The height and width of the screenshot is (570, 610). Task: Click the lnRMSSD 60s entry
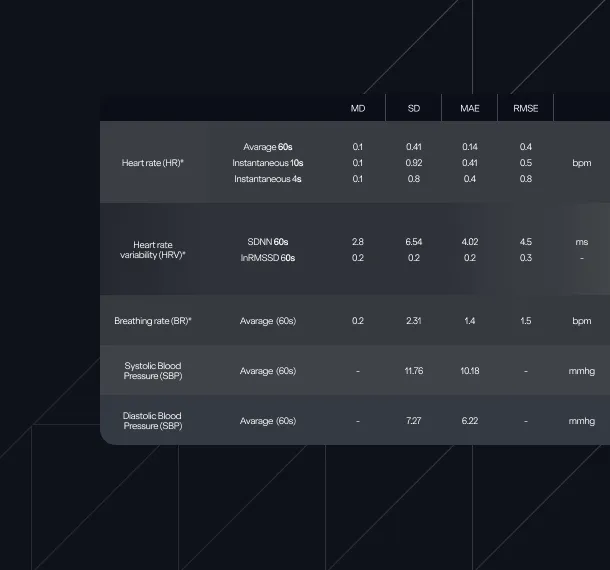pos(268,258)
